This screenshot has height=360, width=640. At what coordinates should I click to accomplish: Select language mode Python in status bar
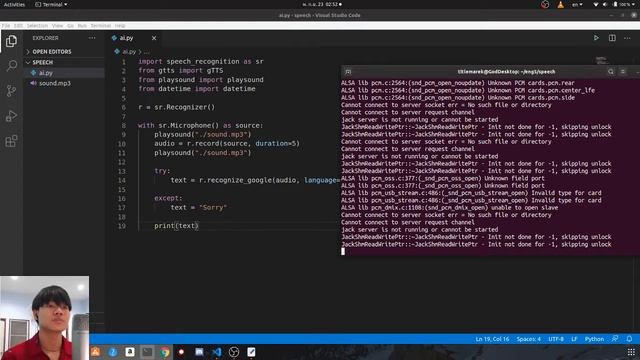tap(594, 339)
